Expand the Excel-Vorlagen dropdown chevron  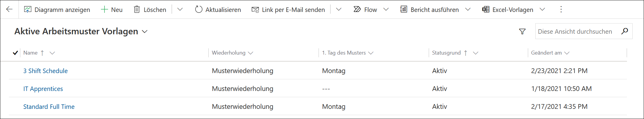pos(542,10)
